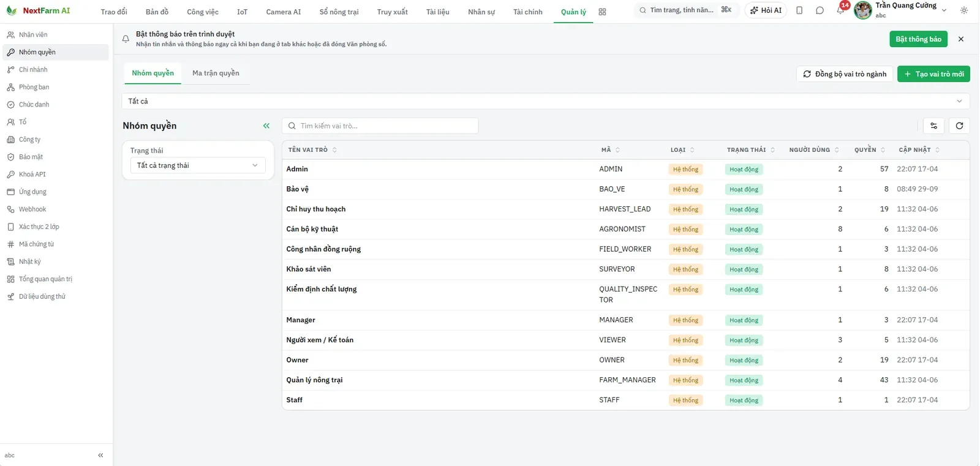This screenshot has height=466, width=980.
Task: Collapse the Nhóm quyền filter panel
Action: click(266, 126)
